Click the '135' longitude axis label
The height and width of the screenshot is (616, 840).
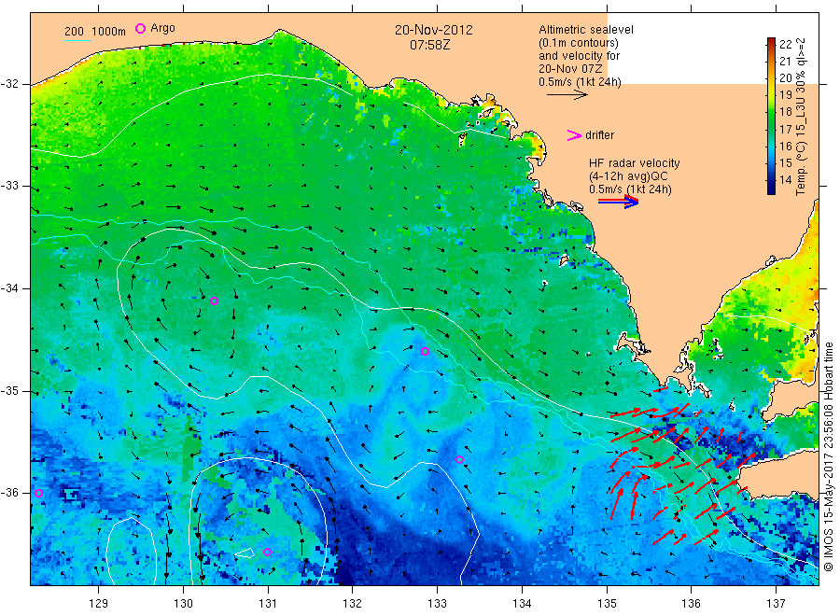(x=607, y=604)
